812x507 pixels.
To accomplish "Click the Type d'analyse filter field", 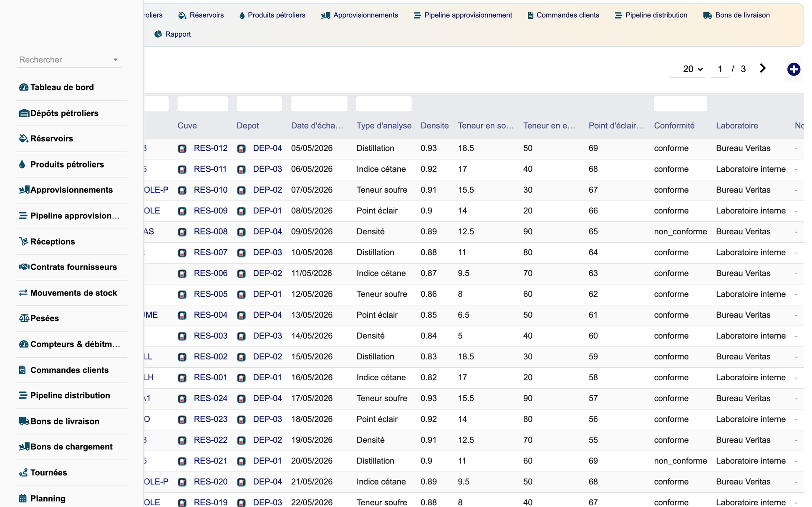I will pyautogui.click(x=384, y=104).
